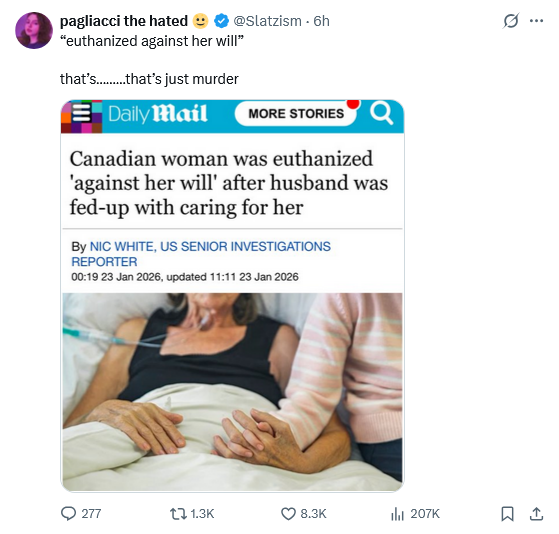The height and width of the screenshot is (534, 559).
Task: Click the MORE STORIES button
Action: 296,113
